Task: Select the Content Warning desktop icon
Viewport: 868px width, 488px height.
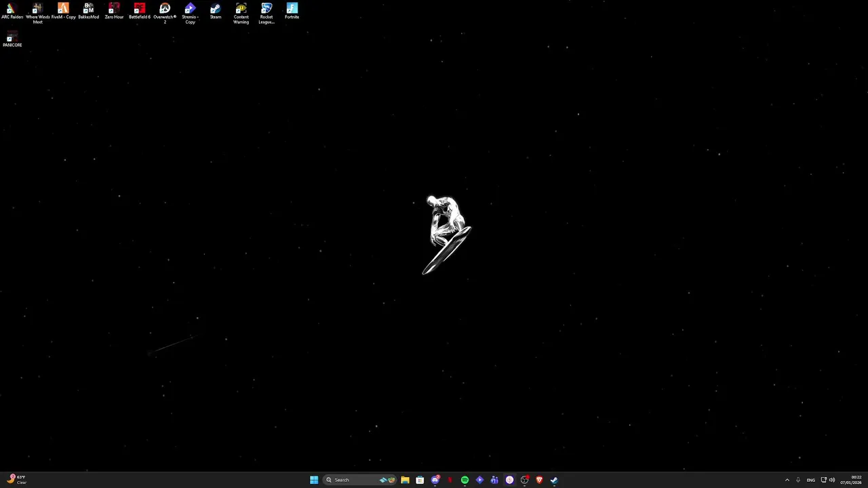Action: (x=241, y=14)
